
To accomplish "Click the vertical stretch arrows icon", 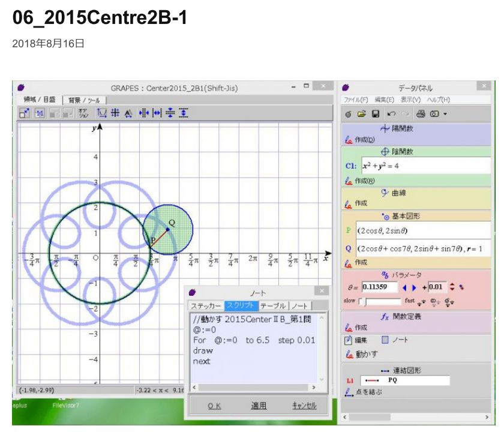I will tap(184, 113).
